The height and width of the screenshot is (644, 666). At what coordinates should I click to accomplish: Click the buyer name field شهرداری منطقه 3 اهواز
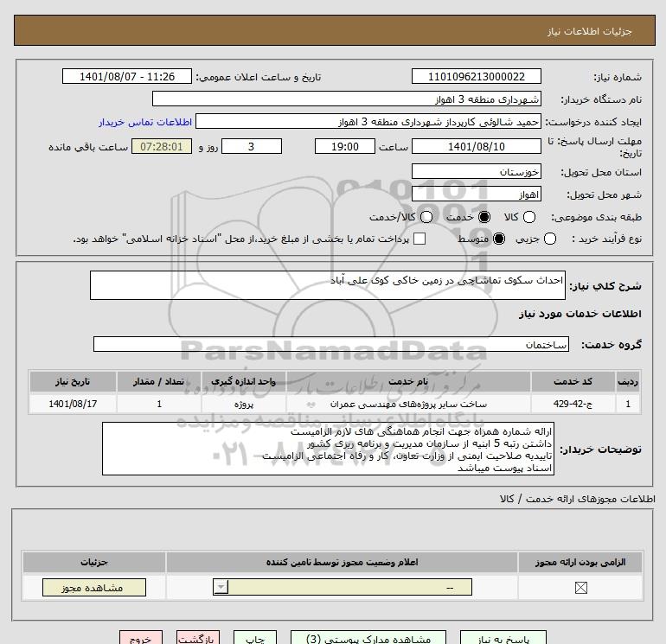(347, 99)
